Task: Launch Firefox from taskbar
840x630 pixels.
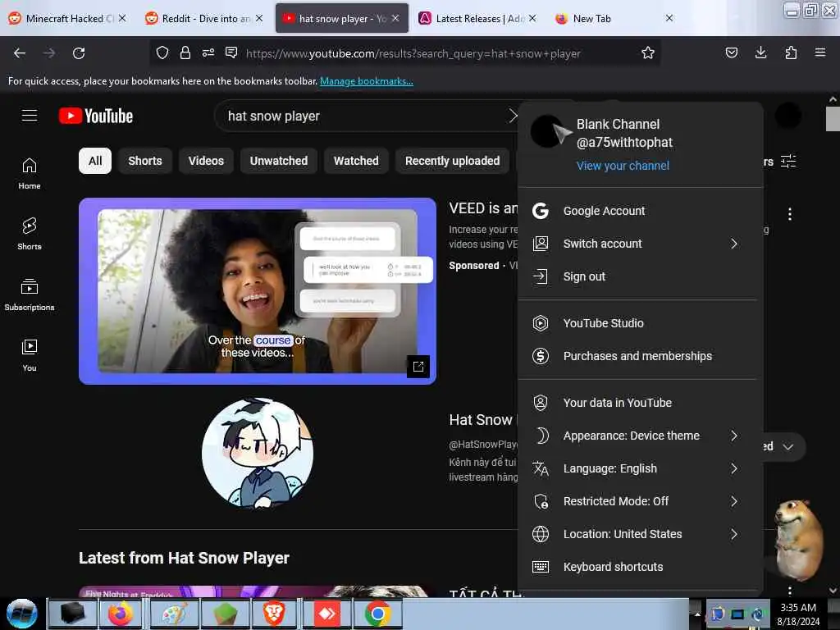Action: tap(120, 614)
